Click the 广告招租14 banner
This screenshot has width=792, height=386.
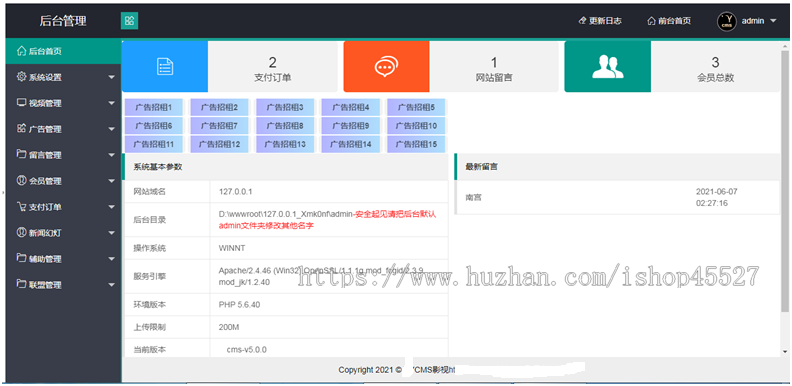point(351,144)
